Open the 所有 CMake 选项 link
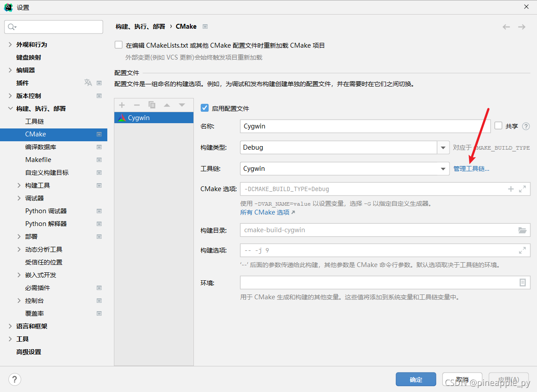537x392 pixels. pos(268,212)
